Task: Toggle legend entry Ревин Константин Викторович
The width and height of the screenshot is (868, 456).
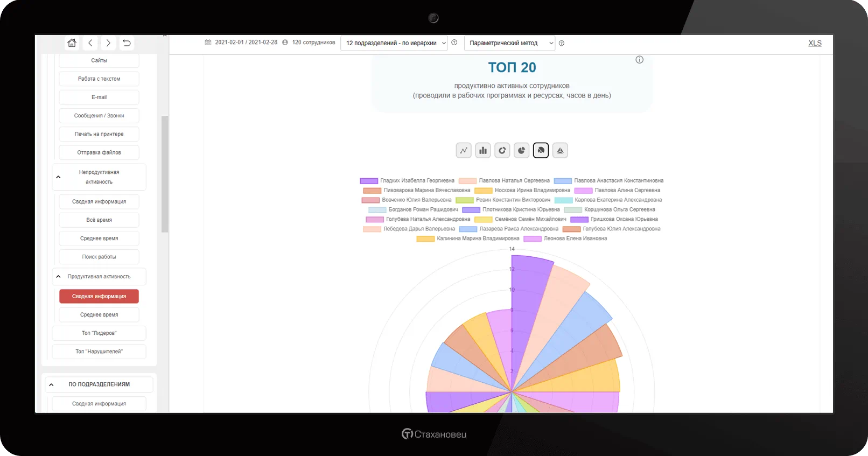Action: point(503,200)
